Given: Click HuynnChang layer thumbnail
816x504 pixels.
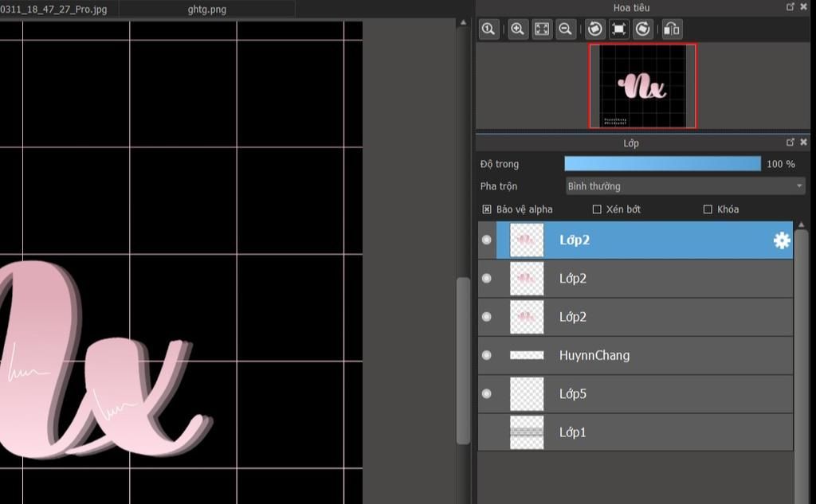Looking at the screenshot, I should (x=527, y=355).
